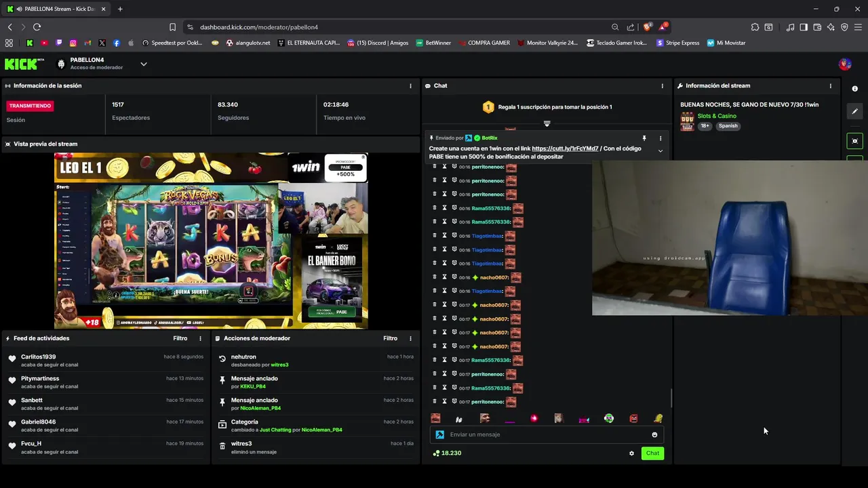Click the green Chat send button
The width and height of the screenshot is (868, 488).
652,453
